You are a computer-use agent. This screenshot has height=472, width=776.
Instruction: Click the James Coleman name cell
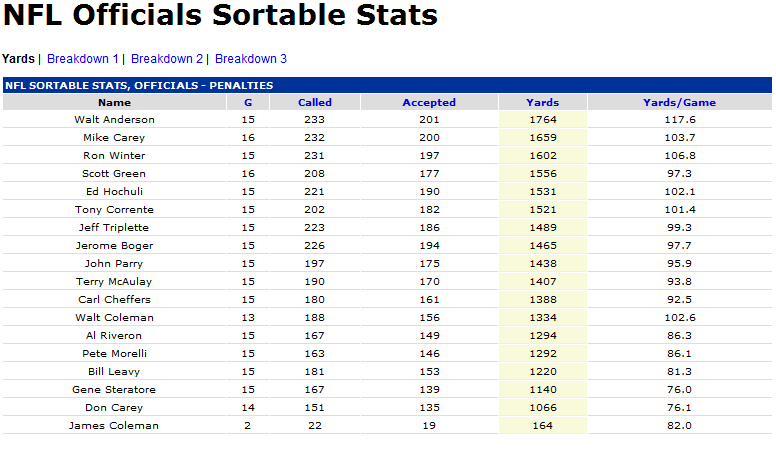(114, 426)
